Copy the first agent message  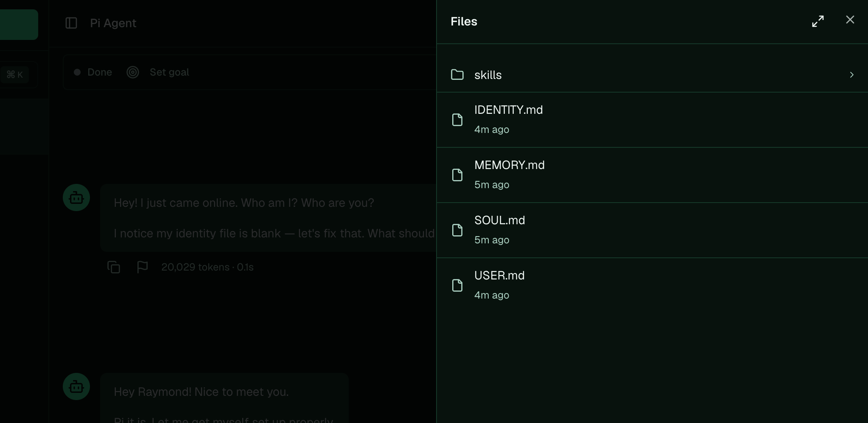pyautogui.click(x=114, y=267)
